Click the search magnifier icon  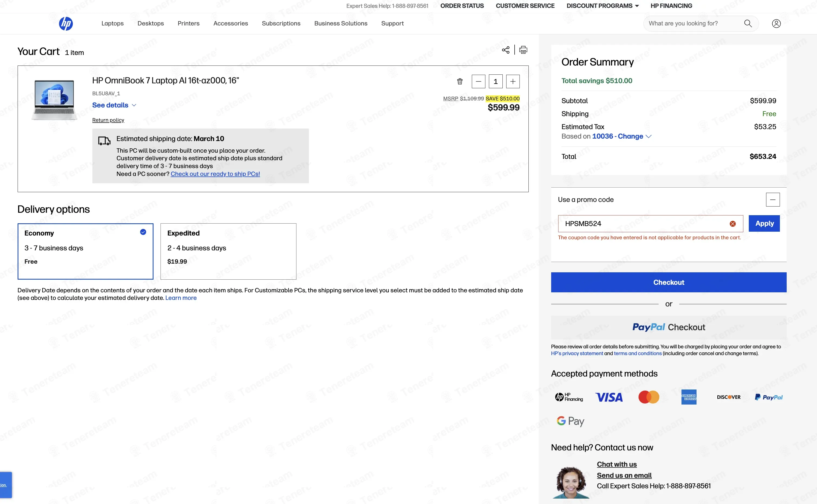pyautogui.click(x=748, y=23)
